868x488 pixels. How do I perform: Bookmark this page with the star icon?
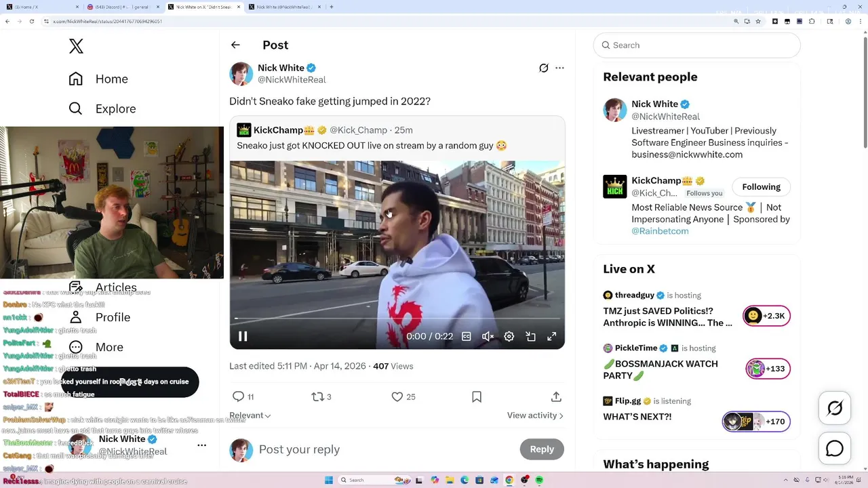point(758,21)
